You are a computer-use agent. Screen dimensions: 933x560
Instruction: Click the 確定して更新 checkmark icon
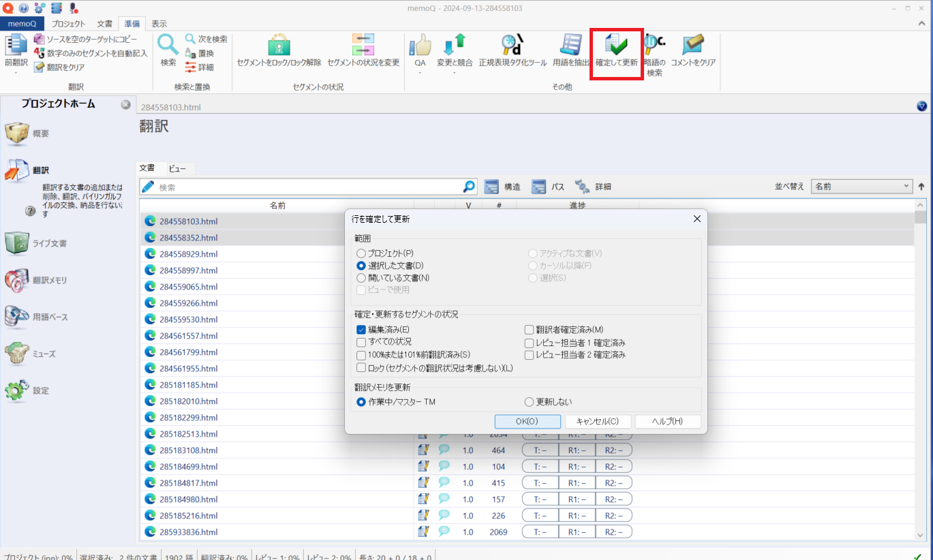tap(616, 45)
